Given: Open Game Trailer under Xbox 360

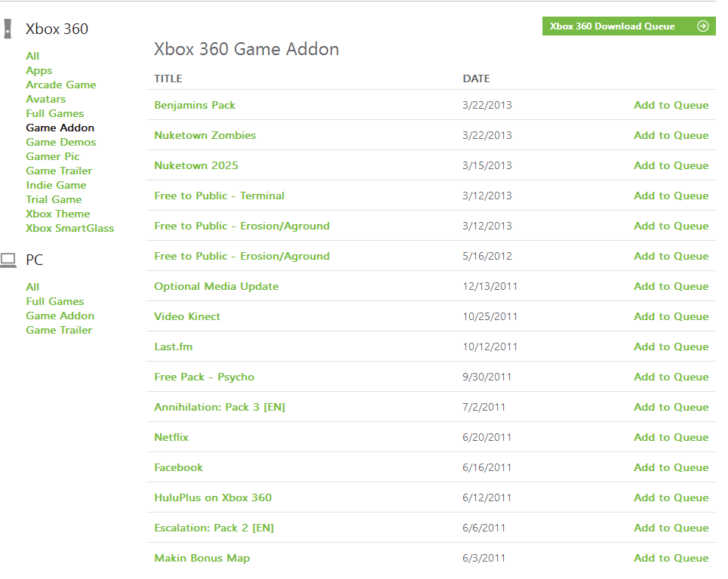Looking at the screenshot, I should pyautogui.click(x=59, y=171).
